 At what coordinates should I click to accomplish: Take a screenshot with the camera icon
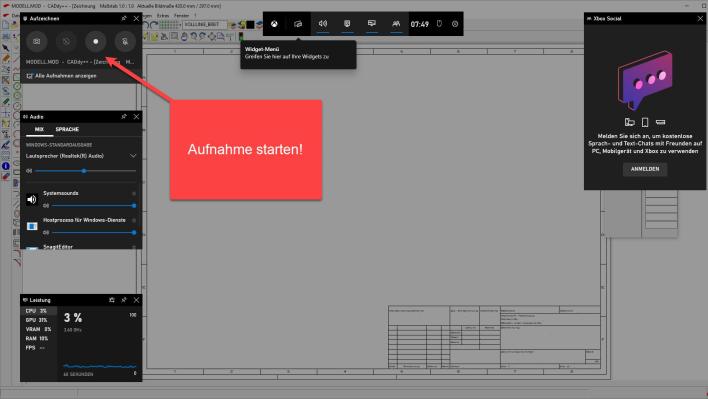[37, 41]
